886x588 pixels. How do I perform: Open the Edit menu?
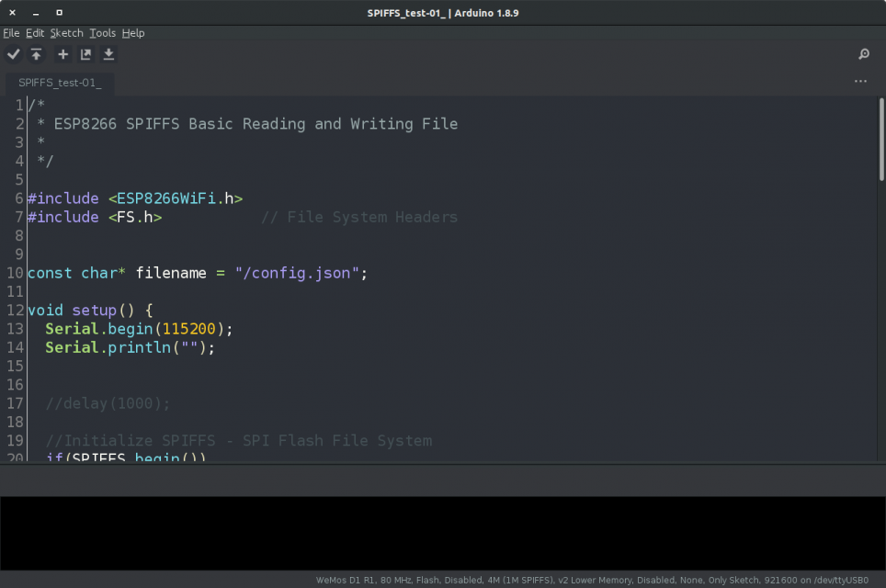pos(34,33)
